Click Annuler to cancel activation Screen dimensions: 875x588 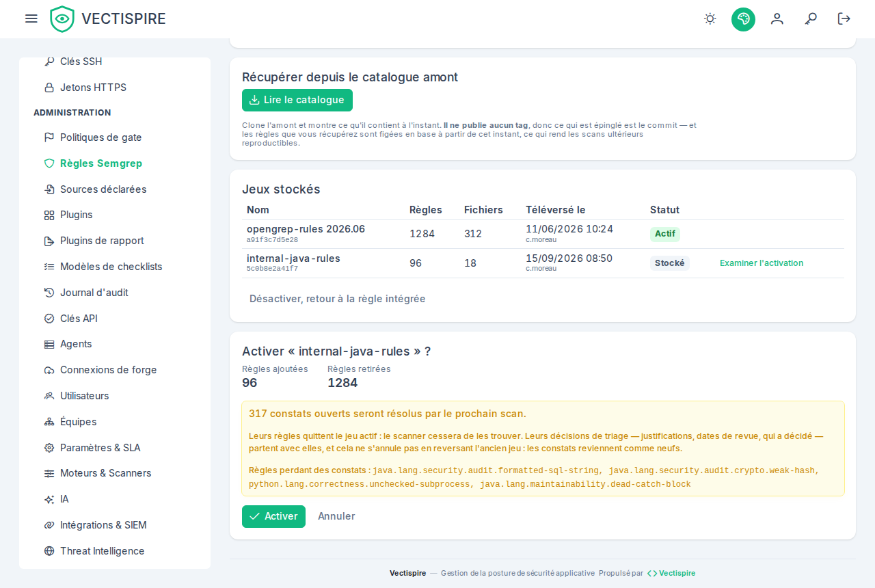[x=336, y=516]
